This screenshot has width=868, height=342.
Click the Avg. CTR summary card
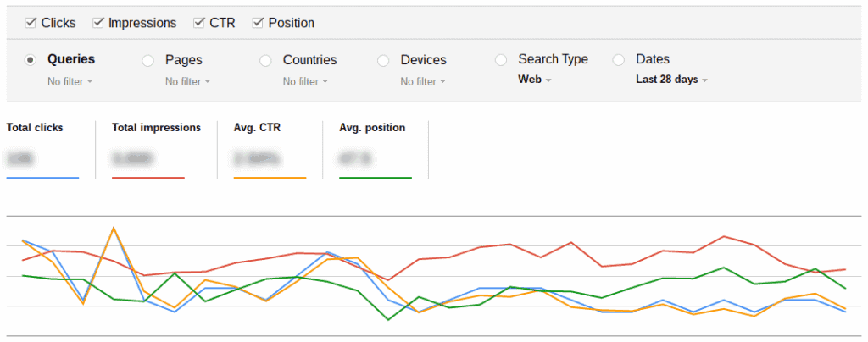(270, 150)
